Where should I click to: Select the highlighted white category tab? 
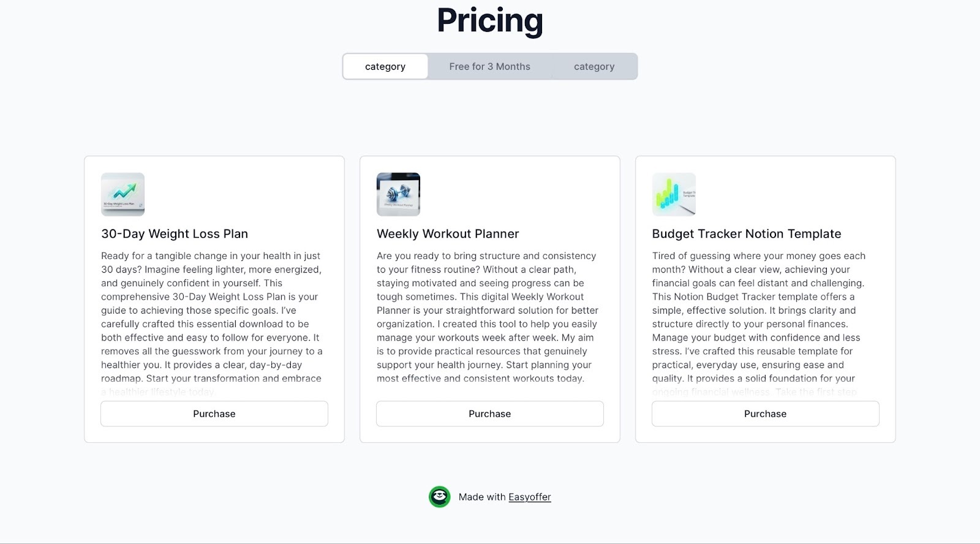click(385, 66)
